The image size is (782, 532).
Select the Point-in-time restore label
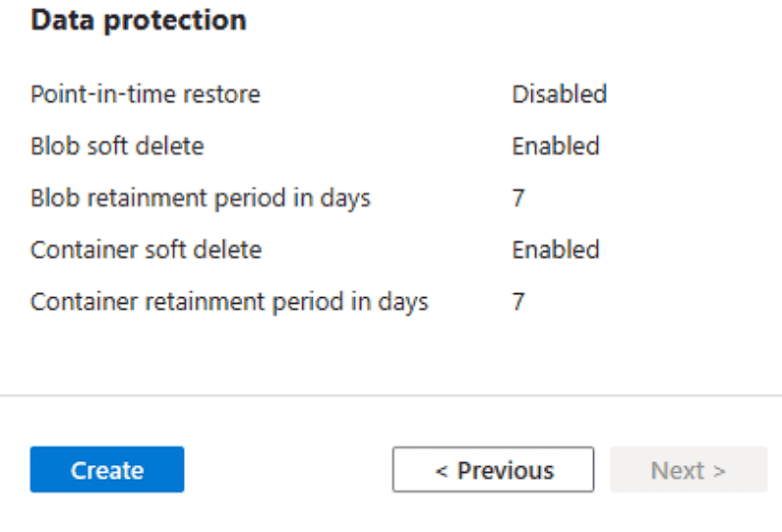[146, 94]
